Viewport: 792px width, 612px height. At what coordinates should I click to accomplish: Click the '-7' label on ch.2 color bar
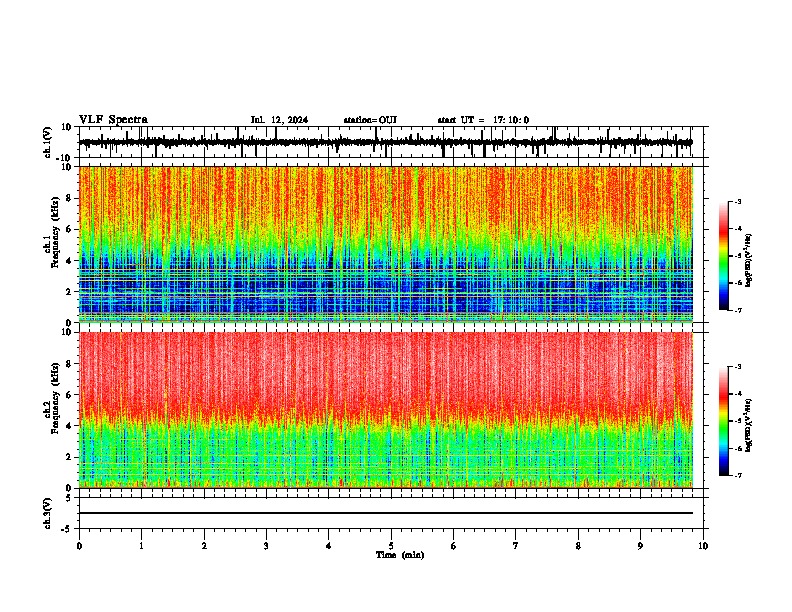(x=738, y=475)
